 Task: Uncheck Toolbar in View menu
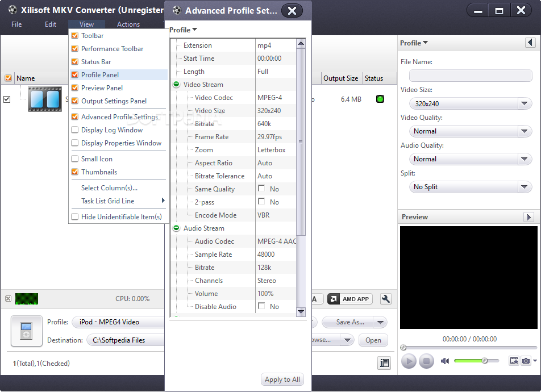(x=75, y=36)
